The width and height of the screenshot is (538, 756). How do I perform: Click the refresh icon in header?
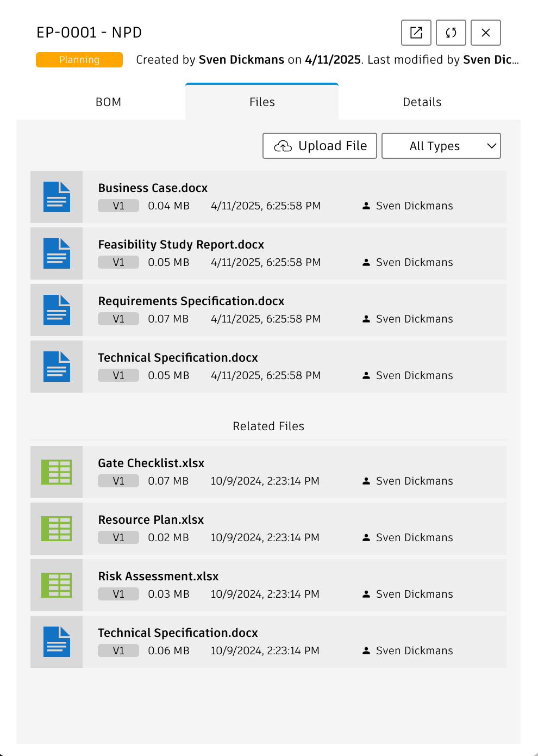click(x=451, y=33)
